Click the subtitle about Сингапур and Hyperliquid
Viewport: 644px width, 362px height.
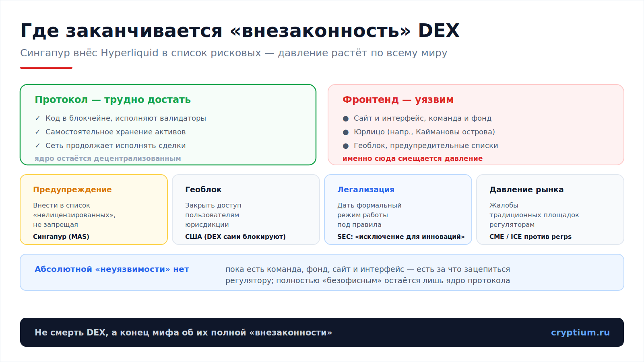point(234,53)
